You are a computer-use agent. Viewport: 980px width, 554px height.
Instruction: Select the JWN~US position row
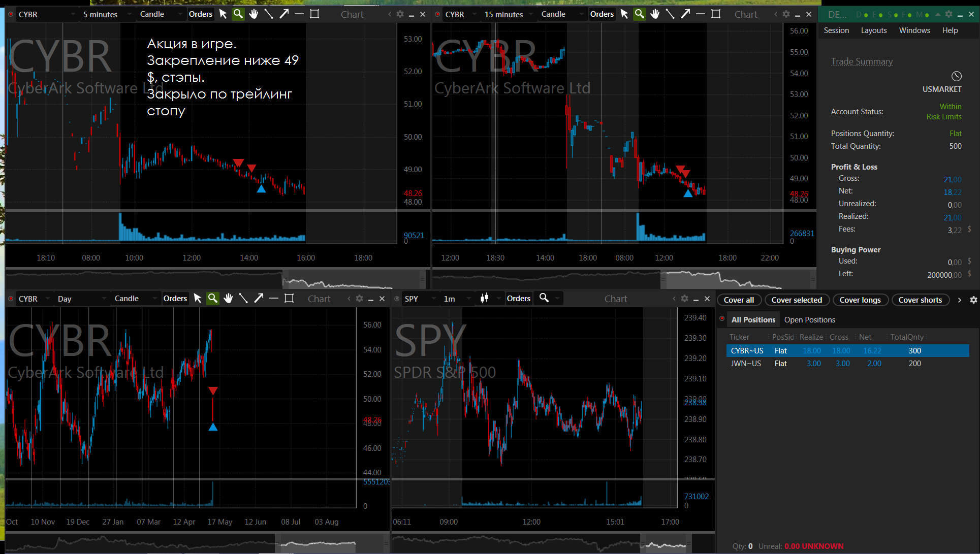847,364
